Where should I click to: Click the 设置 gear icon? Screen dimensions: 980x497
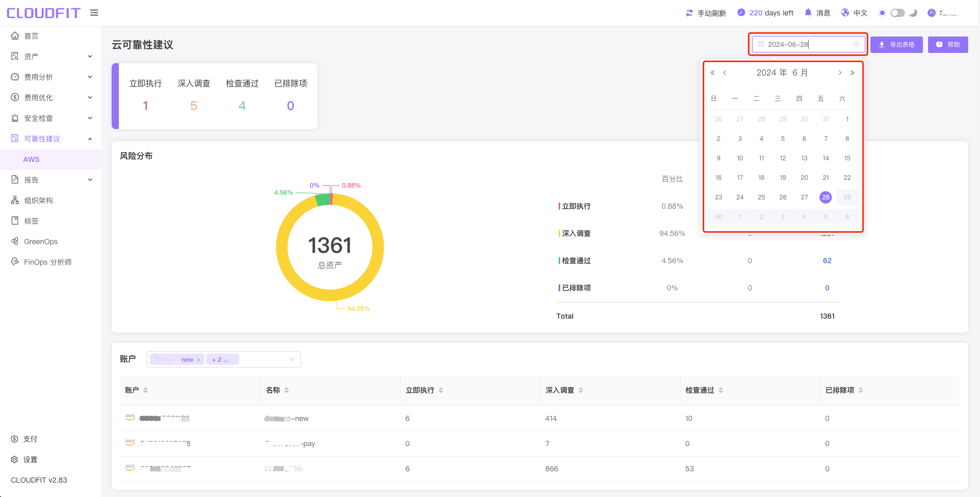[x=14, y=459]
